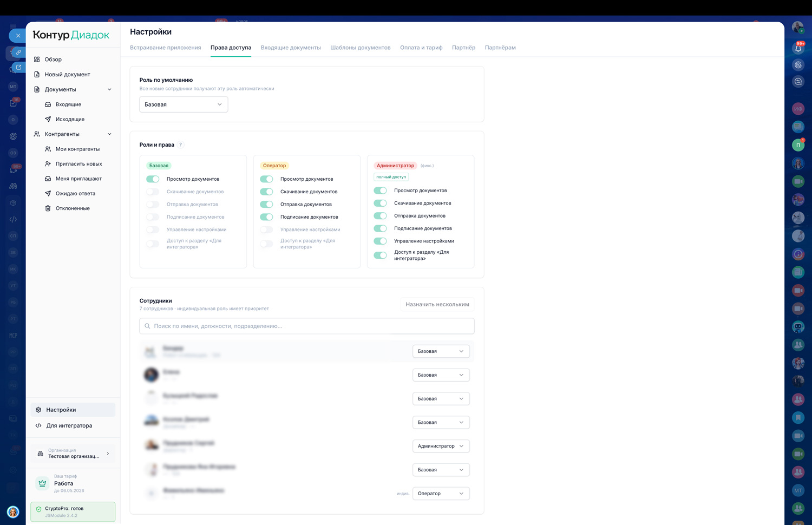Screen dimensions: 812x525
Task: Enable Скачивание документов for Базовая role
Action: (153, 192)
